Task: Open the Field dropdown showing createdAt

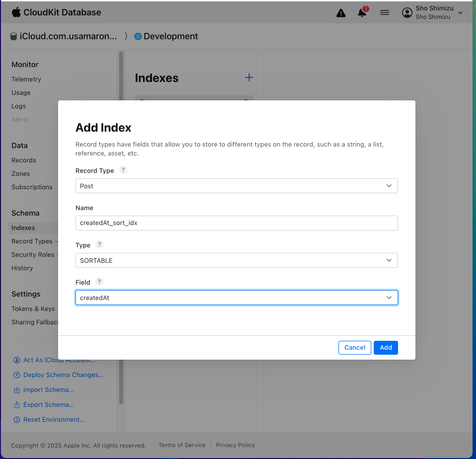Action: (x=236, y=298)
